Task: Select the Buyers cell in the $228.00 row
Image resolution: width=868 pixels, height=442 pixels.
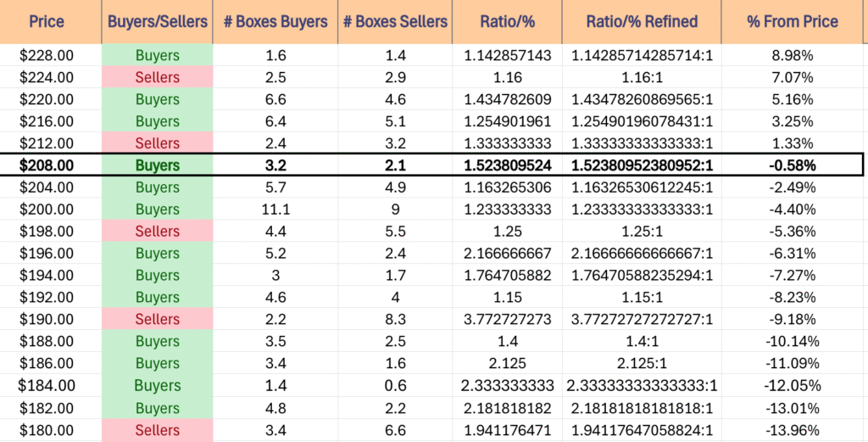Action: 157,55
